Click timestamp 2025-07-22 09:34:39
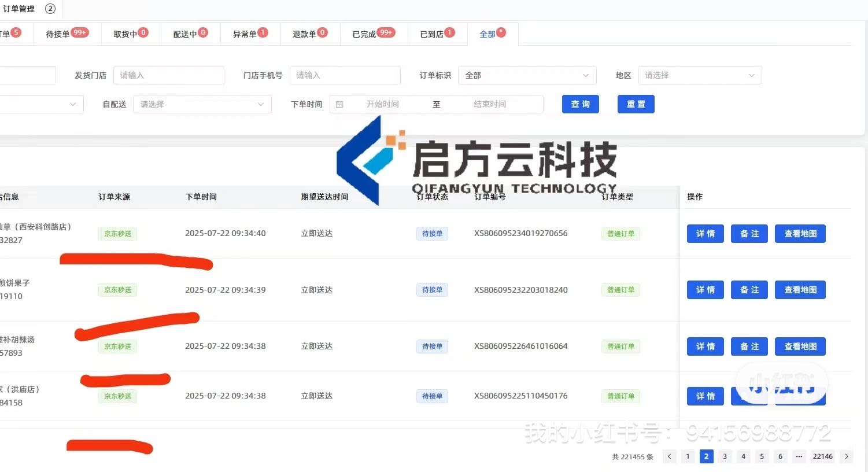 (226, 290)
